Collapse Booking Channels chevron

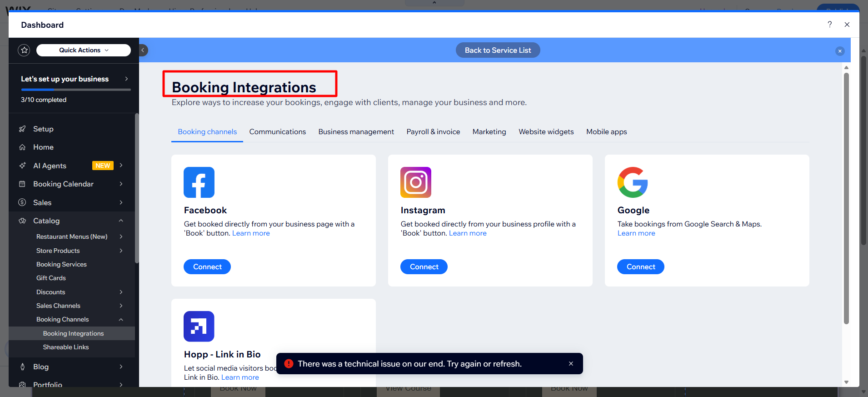click(121, 319)
